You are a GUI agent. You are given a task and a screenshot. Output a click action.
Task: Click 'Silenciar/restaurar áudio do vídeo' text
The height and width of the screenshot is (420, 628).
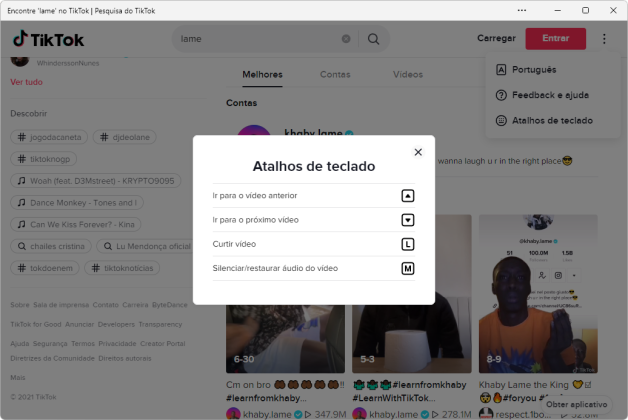(275, 268)
